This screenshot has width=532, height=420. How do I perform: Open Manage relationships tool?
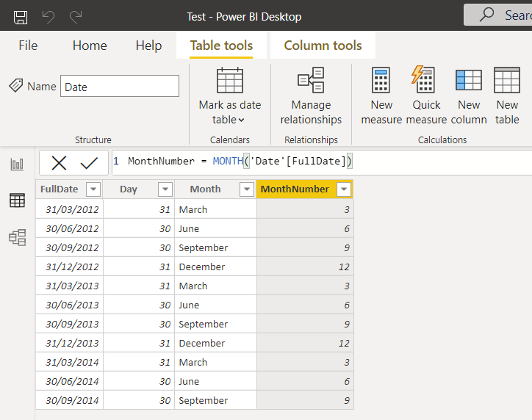tap(311, 96)
